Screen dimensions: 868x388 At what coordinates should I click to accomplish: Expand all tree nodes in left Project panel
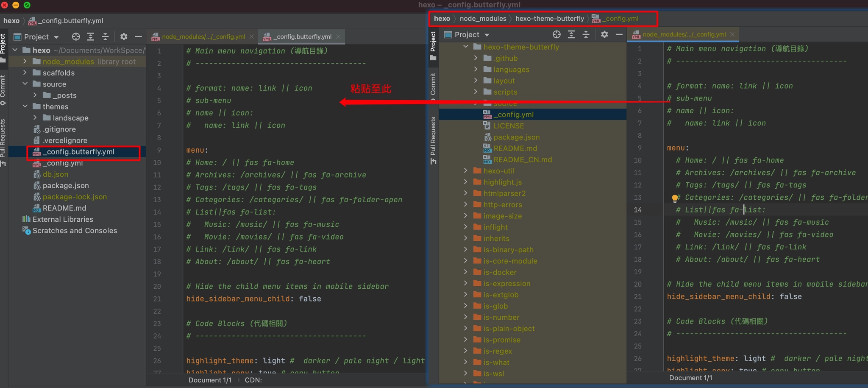91,37
